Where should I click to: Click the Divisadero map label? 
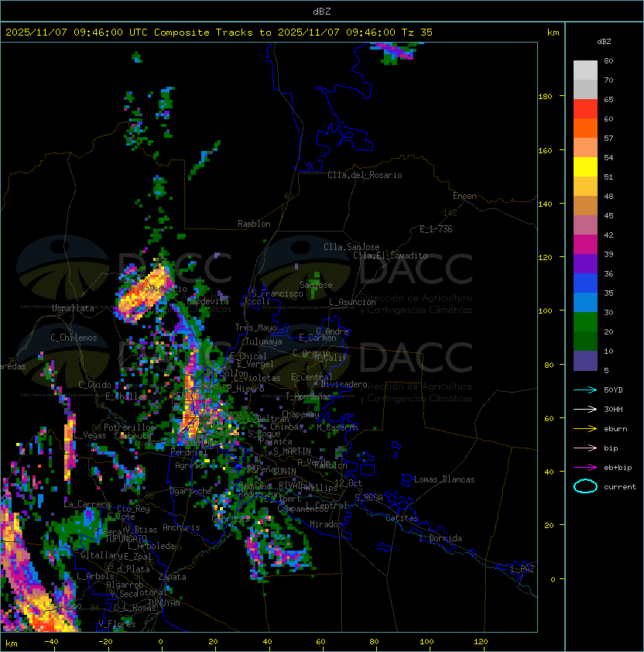(344, 384)
